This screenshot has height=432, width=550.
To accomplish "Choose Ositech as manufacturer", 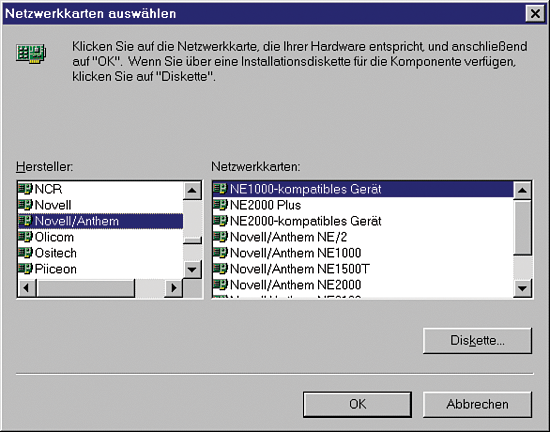I will coord(100,253).
